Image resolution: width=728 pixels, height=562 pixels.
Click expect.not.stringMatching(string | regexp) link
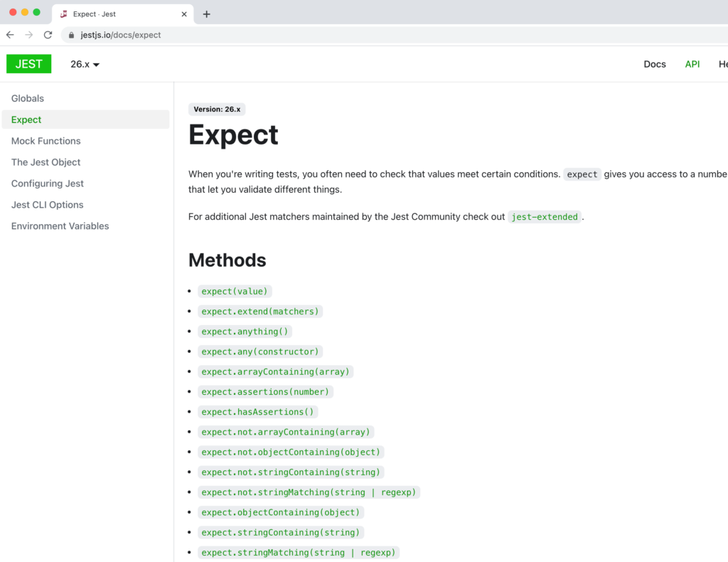[309, 492]
